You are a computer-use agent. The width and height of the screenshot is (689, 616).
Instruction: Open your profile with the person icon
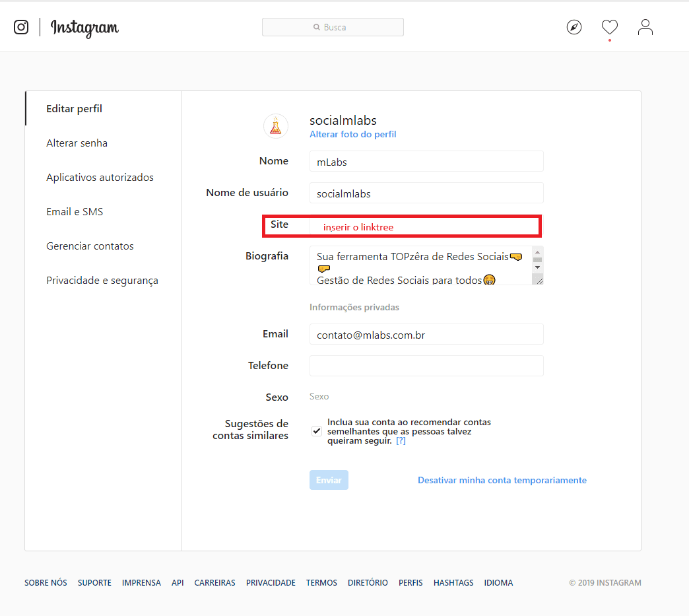pos(645,27)
